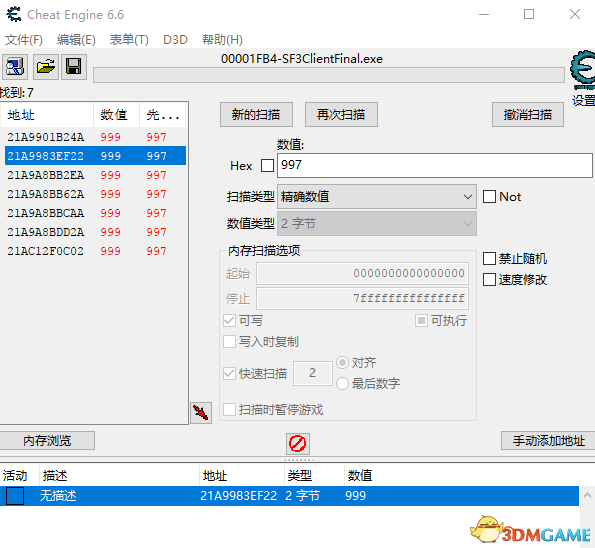This screenshot has width=595, height=548.
Task: Select address row 21AC12F0C02
Action: coord(95,251)
